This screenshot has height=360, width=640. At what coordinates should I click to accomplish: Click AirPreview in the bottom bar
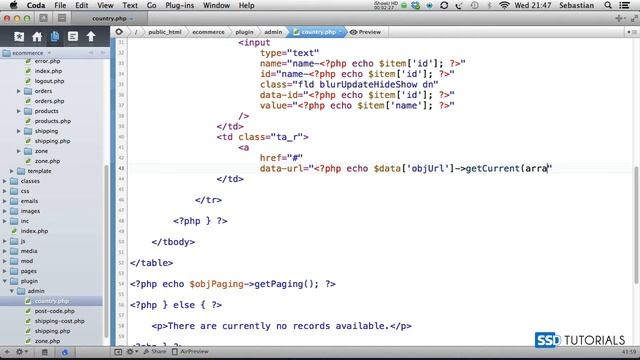(x=190, y=351)
